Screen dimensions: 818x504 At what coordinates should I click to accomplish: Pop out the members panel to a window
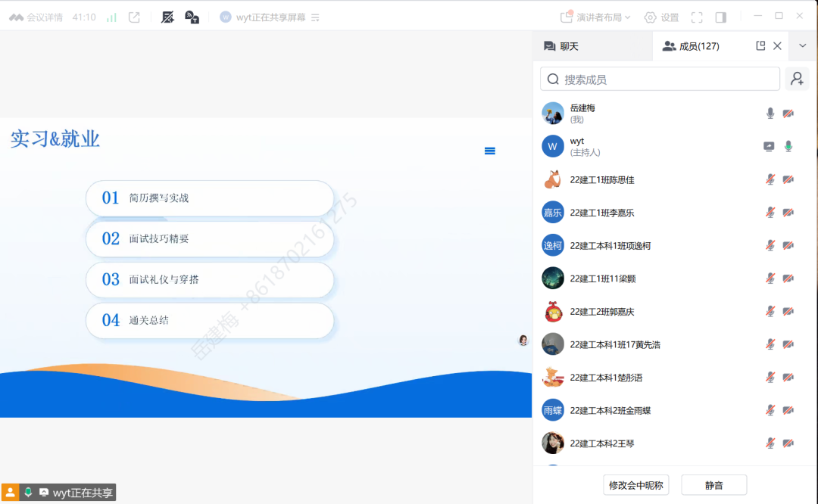(x=760, y=46)
